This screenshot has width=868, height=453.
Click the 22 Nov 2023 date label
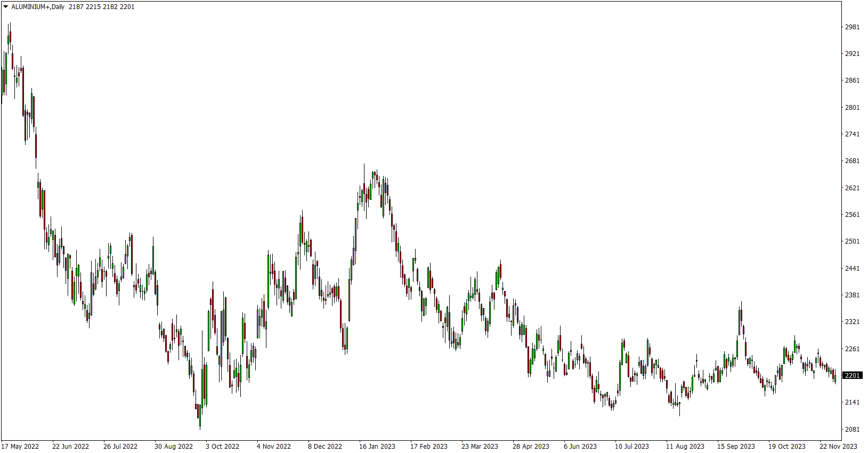coord(838,447)
